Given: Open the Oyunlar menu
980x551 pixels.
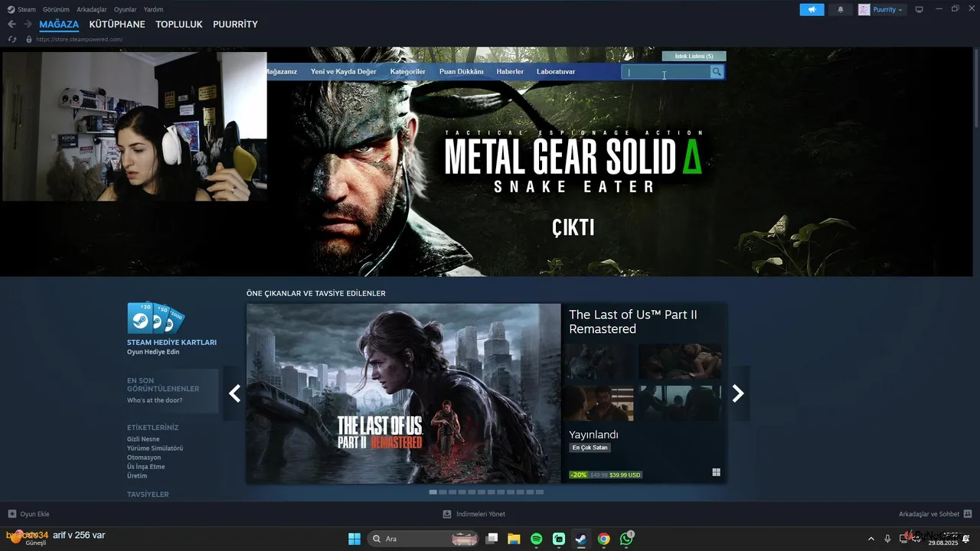Looking at the screenshot, I should click(x=125, y=9).
